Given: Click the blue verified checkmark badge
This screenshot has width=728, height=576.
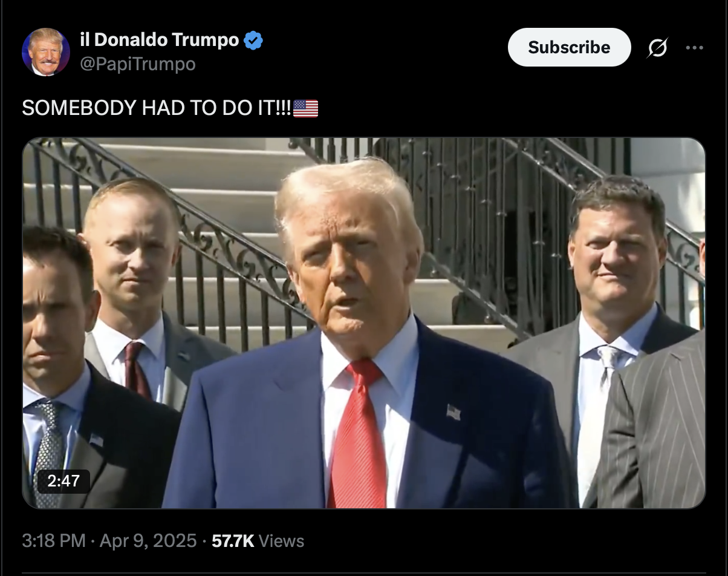Looking at the screenshot, I should [x=253, y=41].
